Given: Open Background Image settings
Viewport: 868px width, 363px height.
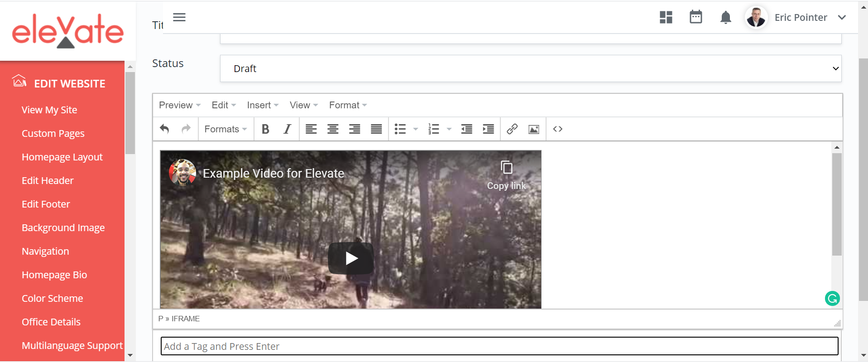Looking at the screenshot, I should click(63, 227).
